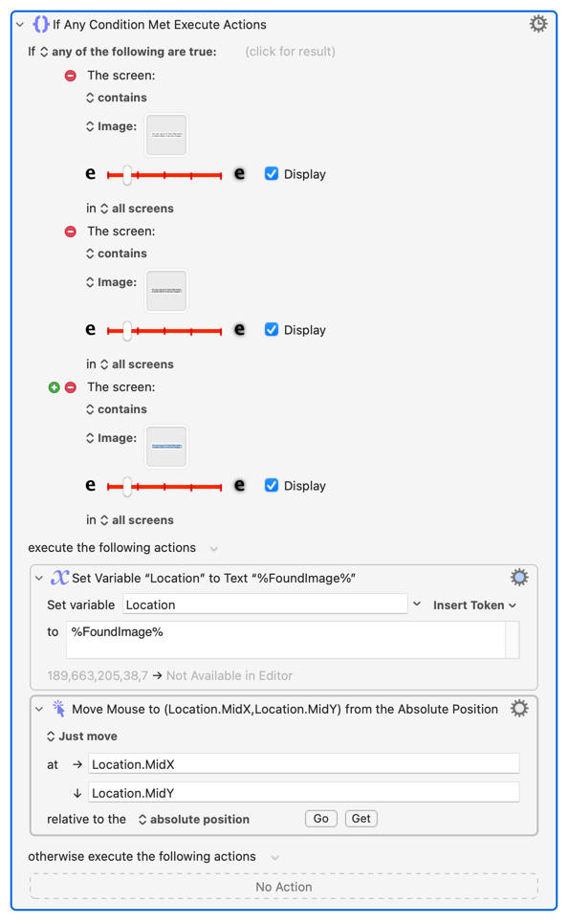Screen dimensions: 568x924
Task: Add a new condition with green plus
Action: 55,387
